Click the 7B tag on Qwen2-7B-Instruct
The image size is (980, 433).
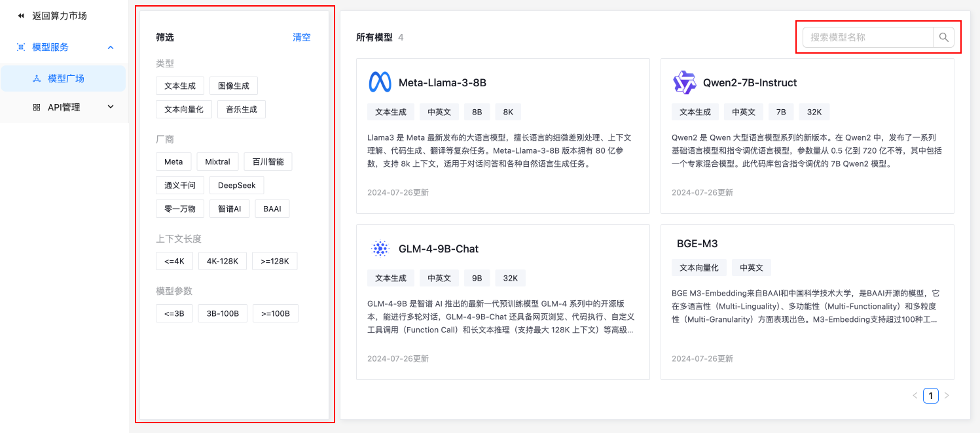(781, 112)
